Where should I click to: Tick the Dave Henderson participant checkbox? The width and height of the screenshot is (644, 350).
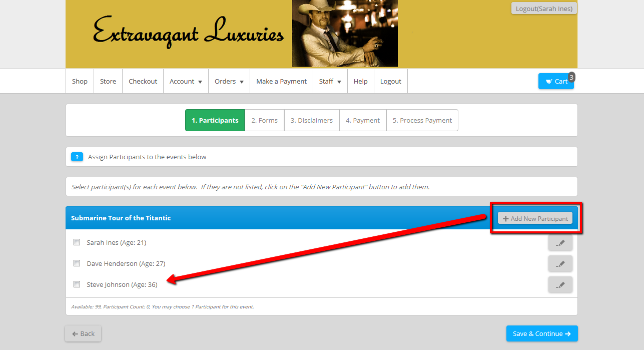(77, 263)
